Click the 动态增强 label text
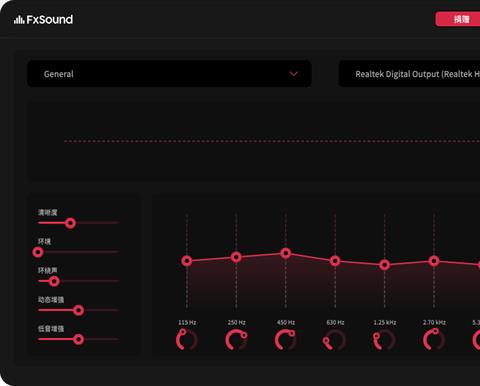 point(51,299)
